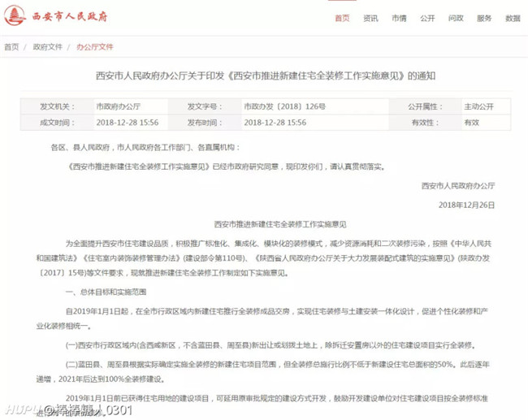Image resolution: width=528 pixels, height=420 pixels.
Task: Click the 办公厅文件 breadcrumb link
Action: (x=94, y=47)
